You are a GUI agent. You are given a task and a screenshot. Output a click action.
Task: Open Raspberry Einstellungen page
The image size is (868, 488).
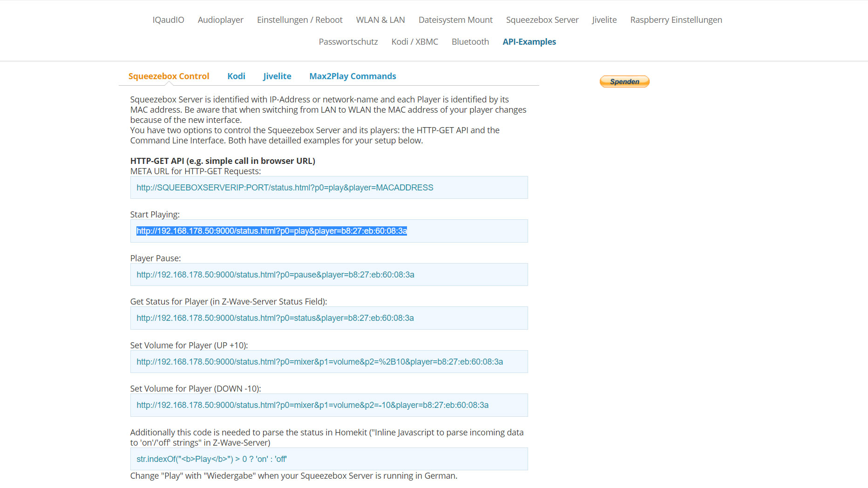click(x=676, y=20)
